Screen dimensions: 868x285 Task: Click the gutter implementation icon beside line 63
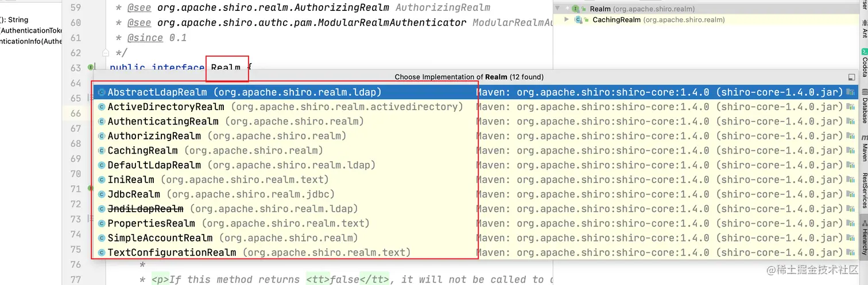click(x=91, y=68)
